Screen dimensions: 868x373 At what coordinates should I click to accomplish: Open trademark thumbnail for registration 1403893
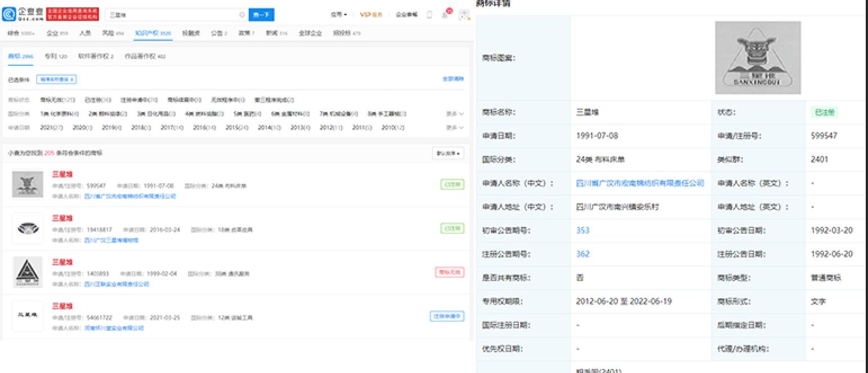pos(28,272)
